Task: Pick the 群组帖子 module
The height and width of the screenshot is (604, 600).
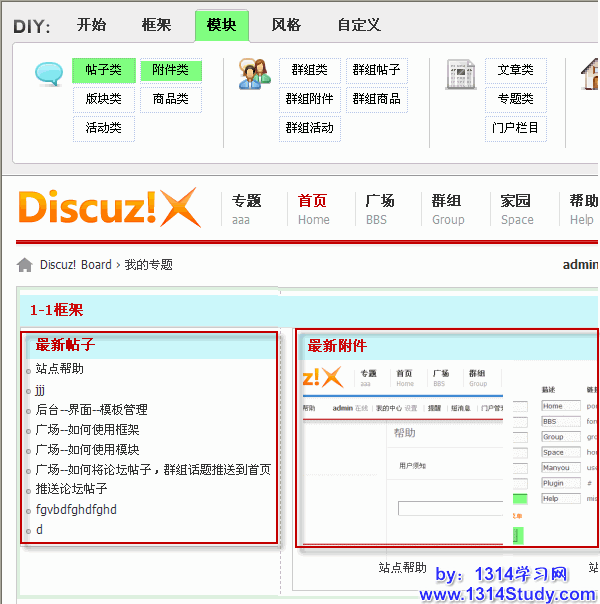Action: pos(377,70)
